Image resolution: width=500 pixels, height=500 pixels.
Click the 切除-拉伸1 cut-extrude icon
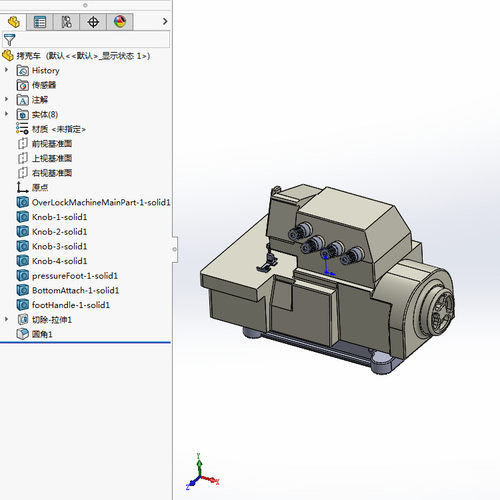click(23, 320)
